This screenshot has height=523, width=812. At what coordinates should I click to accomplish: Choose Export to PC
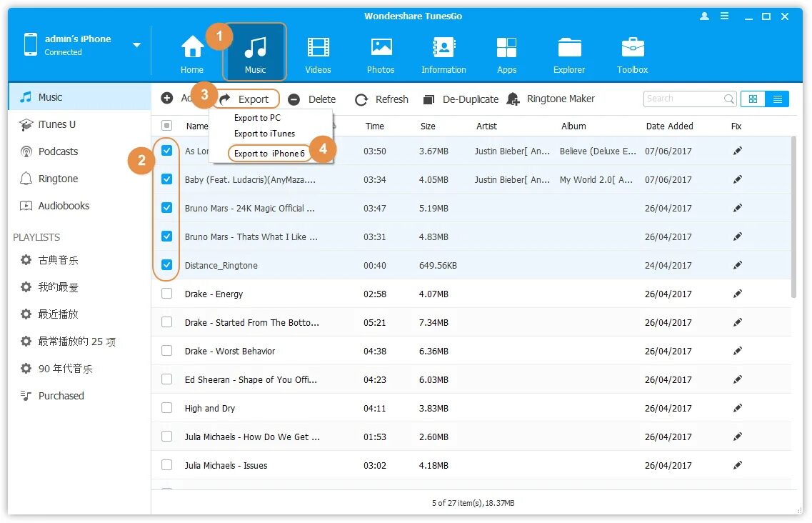(x=257, y=118)
